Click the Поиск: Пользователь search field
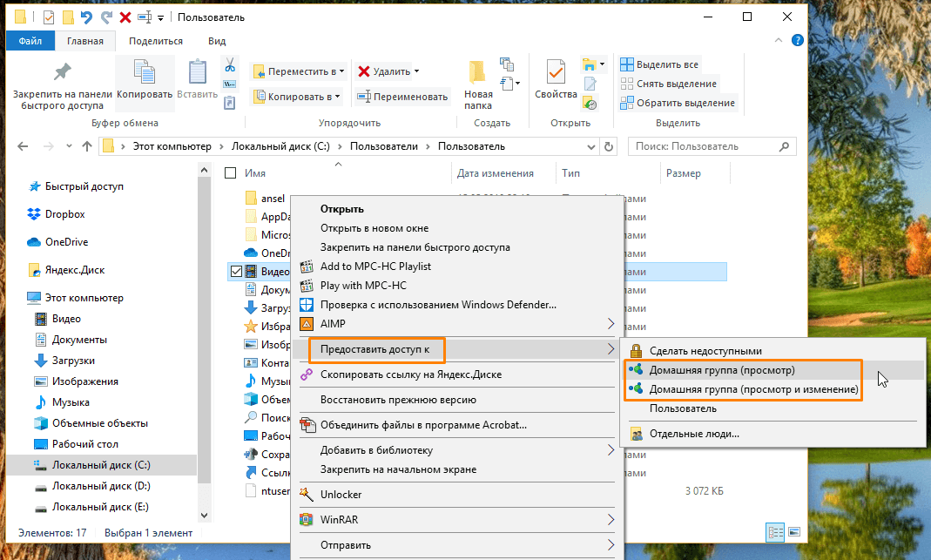The width and height of the screenshot is (931, 560). tap(712, 146)
